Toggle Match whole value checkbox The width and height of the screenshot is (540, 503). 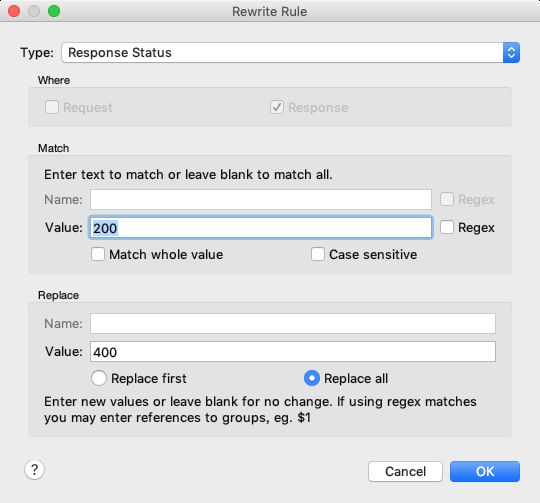(x=98, y=254)
